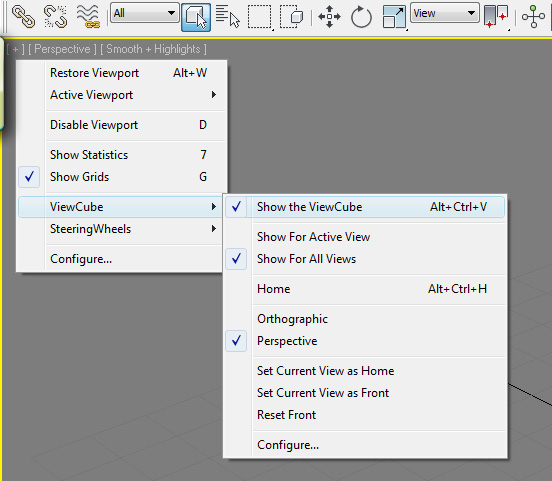Click Select and Manipulate icon
Viewport: 552px width, 481px height.
coord(533,17)
